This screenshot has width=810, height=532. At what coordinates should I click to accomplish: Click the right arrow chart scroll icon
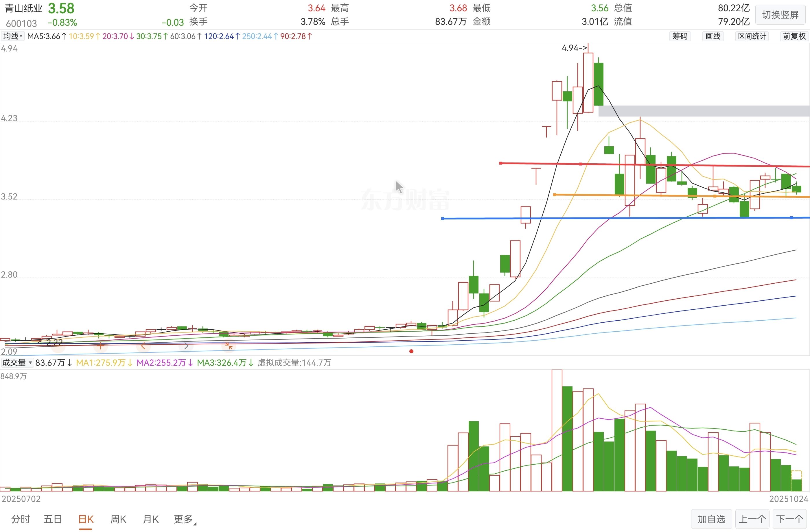click(x=186, y=346)
